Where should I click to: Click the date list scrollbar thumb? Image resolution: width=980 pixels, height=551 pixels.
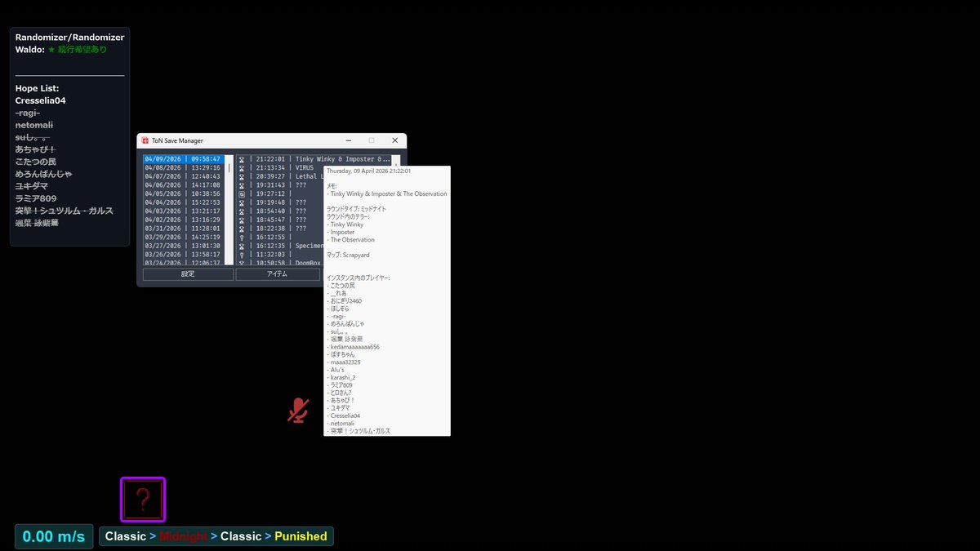click(x=229, y=168)
